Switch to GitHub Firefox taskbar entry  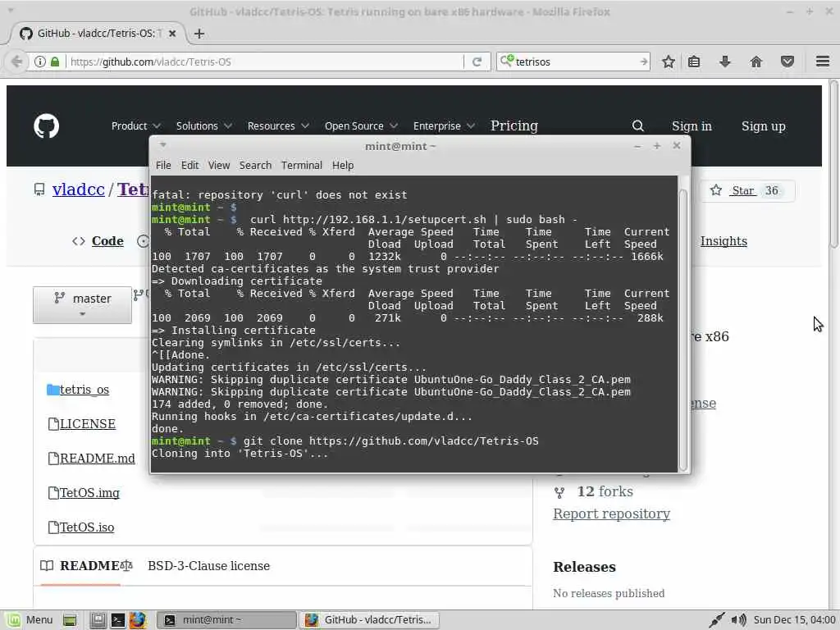click(369, 620)
